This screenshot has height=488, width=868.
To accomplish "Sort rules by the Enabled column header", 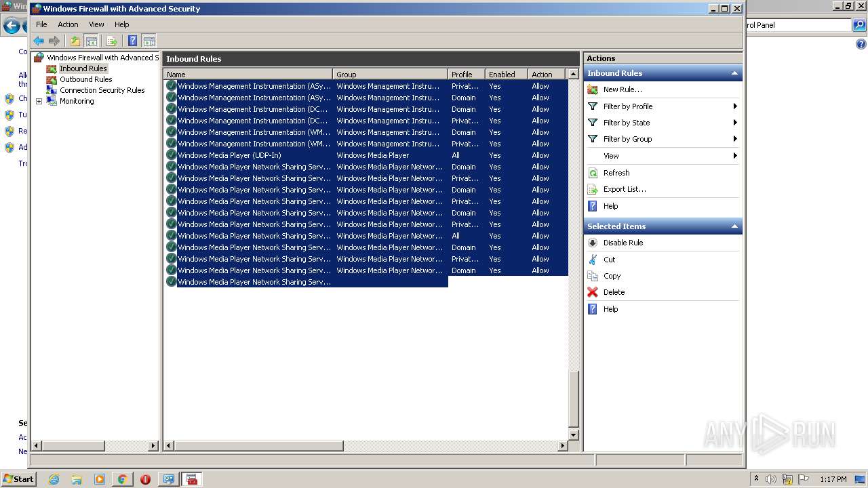I will click(x=507, y=75).
